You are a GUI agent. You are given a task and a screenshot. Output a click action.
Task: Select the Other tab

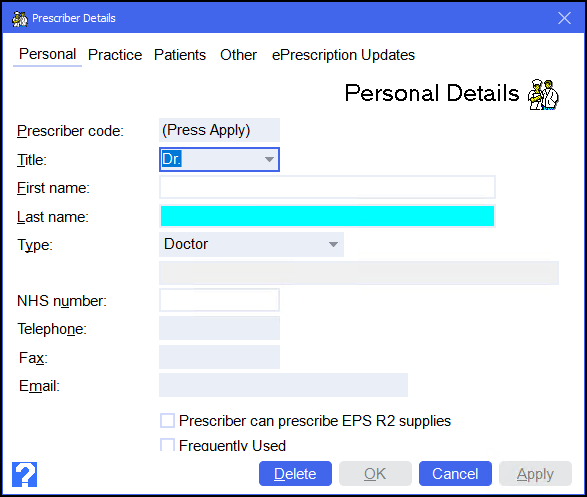(x=238, y=55)
